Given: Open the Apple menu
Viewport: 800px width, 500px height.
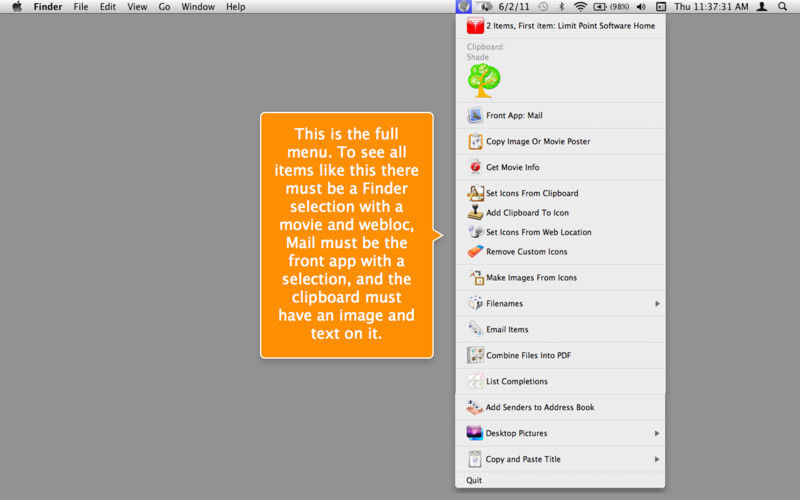Looking at the screenshot, I should [17, 7].
